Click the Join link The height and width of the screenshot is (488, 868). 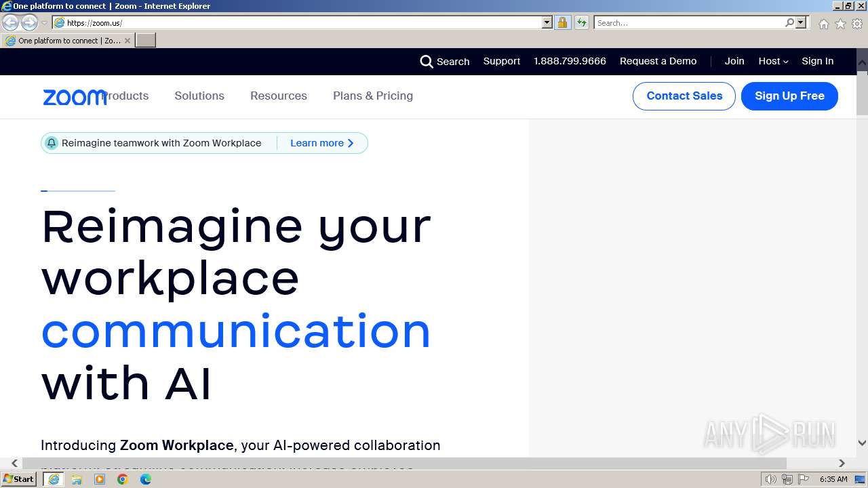point(734,61)
